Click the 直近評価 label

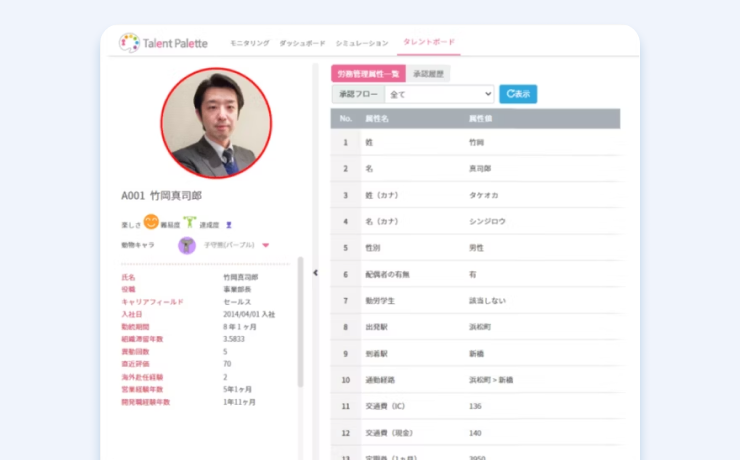135,364
